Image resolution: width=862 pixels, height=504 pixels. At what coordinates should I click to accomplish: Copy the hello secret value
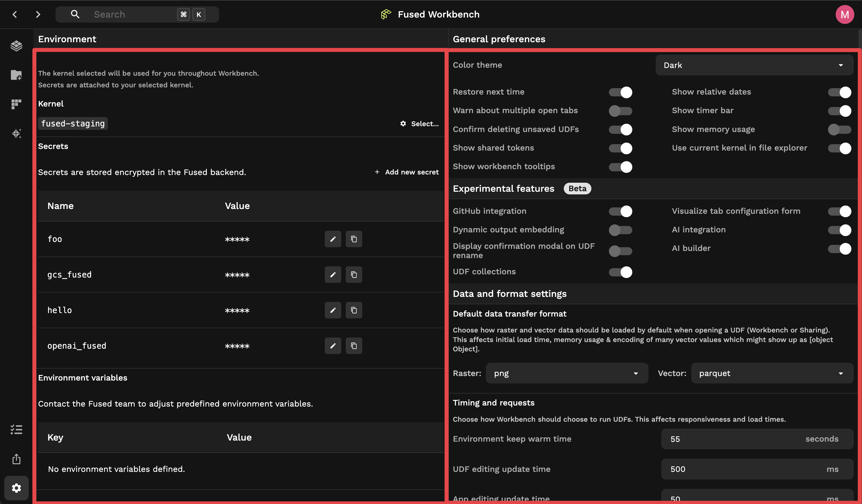[x=354, y=310]
